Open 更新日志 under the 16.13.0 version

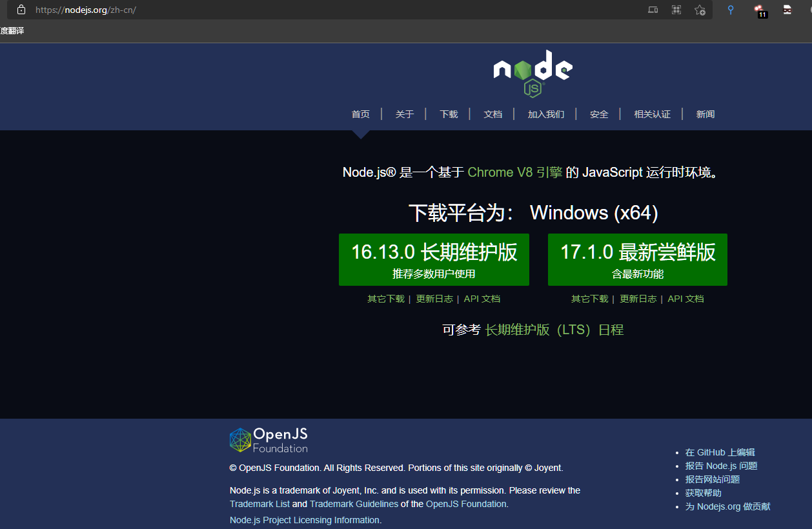click(434, 299)
